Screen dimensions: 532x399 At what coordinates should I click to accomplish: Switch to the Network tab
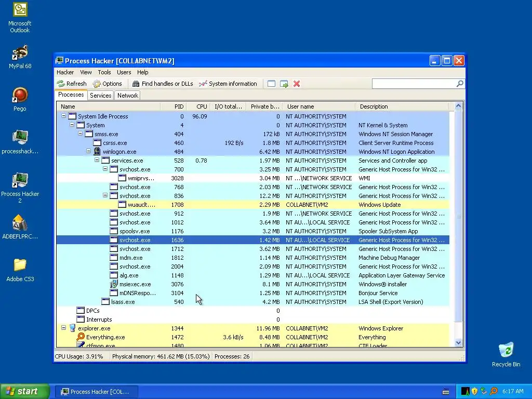click(128, 96)
